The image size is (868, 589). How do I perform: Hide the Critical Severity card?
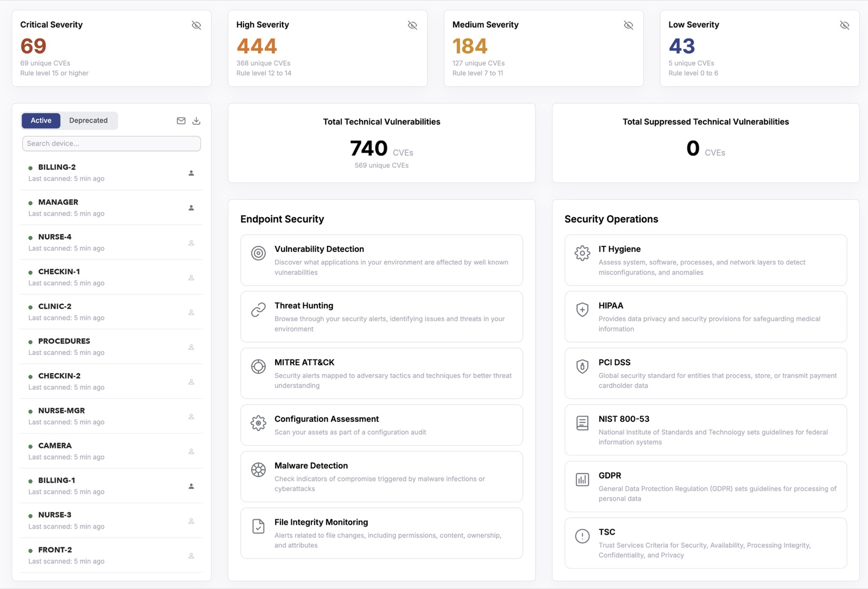(196, 25)
